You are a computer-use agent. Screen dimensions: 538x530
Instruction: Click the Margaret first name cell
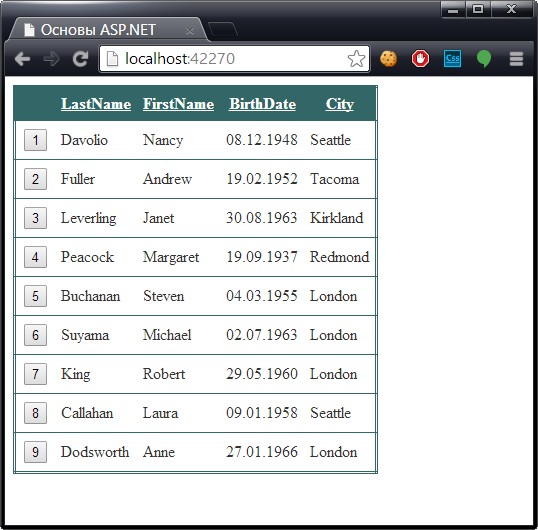click(x=171, y=258)
